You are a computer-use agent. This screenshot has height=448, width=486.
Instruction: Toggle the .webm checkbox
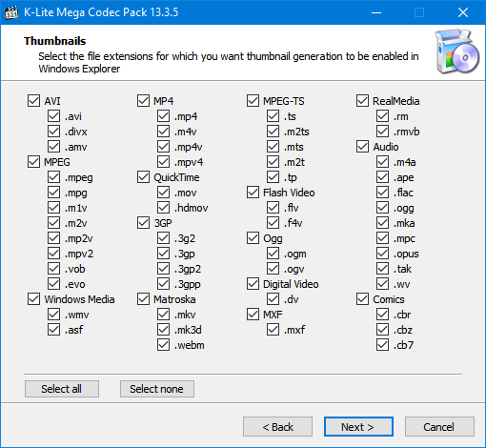(x=163, y=345)
